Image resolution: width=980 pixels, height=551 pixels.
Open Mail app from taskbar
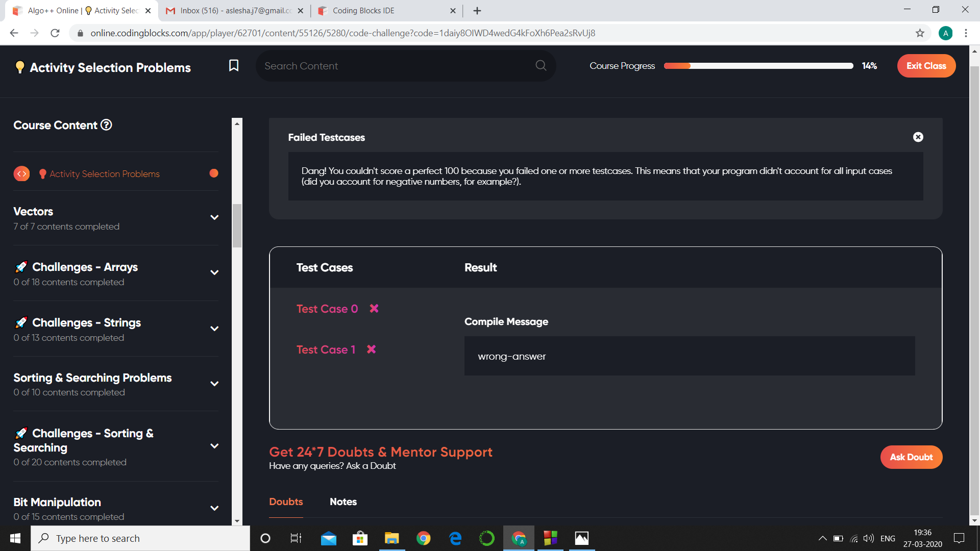329,538
